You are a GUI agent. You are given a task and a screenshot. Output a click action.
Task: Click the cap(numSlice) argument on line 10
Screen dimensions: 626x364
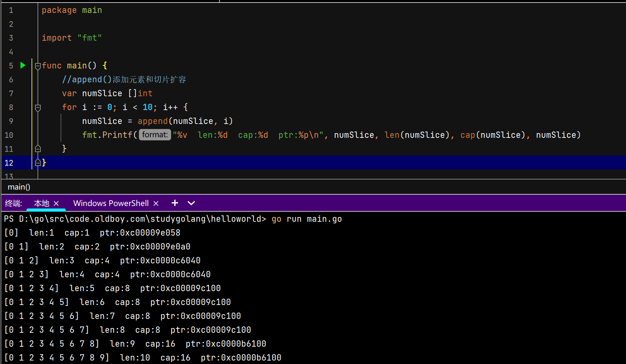493,135
